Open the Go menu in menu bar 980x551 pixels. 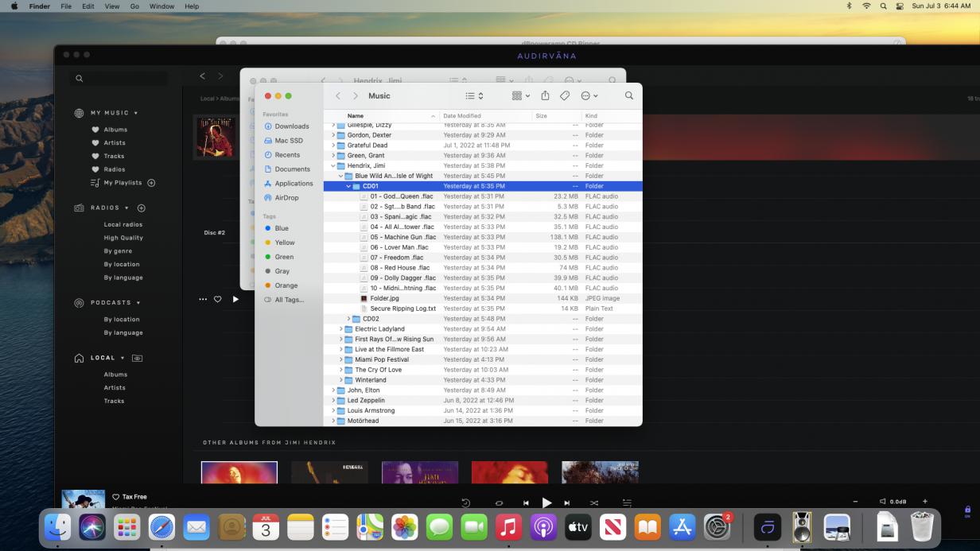pyautogui.click(x=134, y=6)
